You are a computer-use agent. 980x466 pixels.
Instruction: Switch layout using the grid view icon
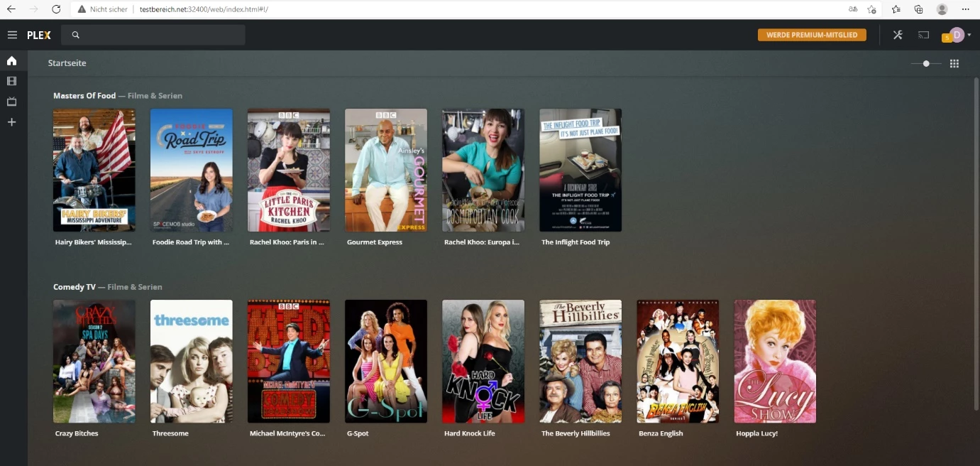[954, 63]
